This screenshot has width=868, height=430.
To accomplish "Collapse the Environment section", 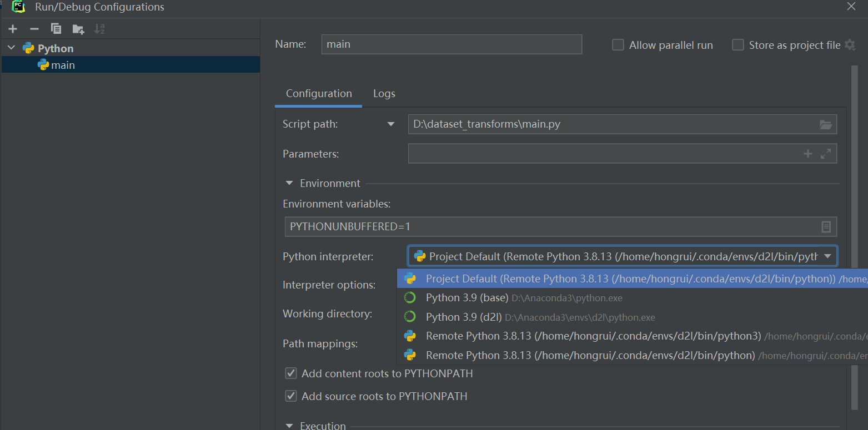I will 289,183.
